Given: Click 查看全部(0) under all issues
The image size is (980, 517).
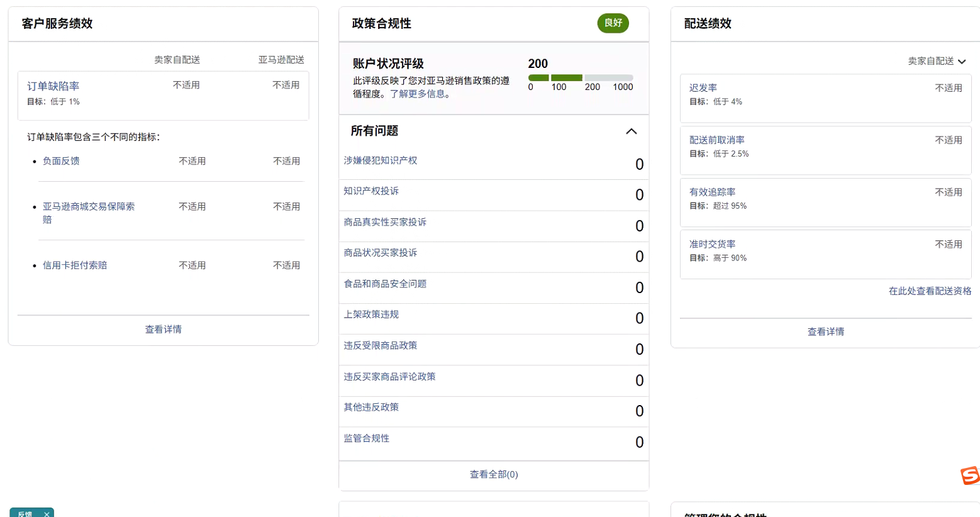Looking at the screenshot, I should click(x=494, y=475).
